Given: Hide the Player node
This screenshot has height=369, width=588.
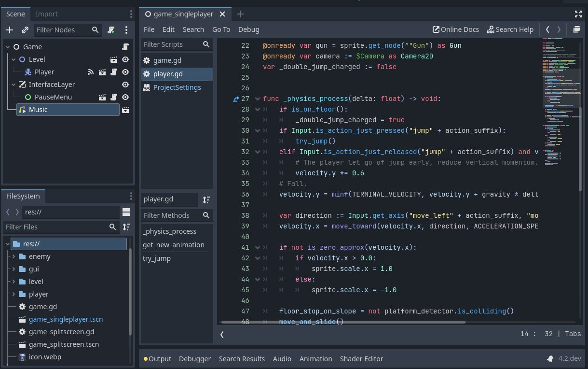Looking at the screenshot, I should point(125,72).
